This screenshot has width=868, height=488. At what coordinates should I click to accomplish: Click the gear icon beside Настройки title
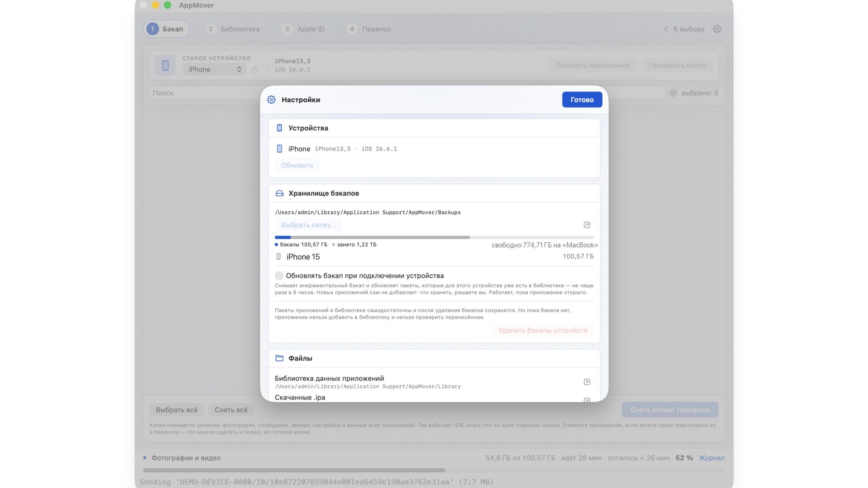click(271, 100)
